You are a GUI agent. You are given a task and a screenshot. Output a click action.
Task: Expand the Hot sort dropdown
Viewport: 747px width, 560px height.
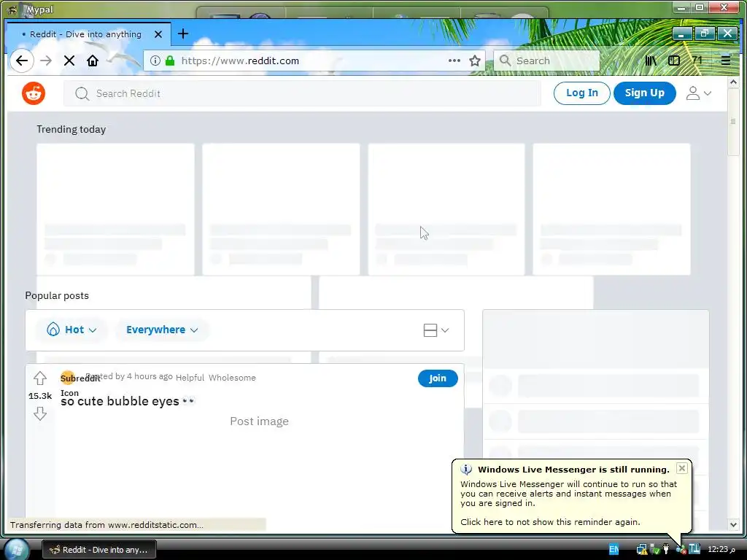[71, 330]
